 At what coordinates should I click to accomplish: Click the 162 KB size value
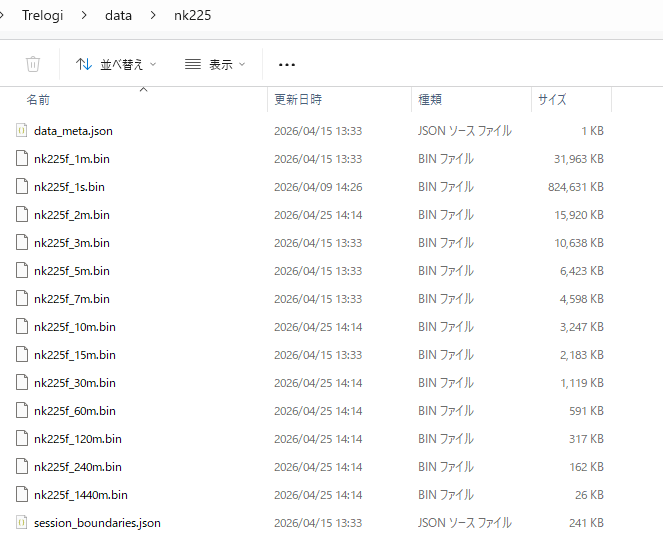pos(586,467)
